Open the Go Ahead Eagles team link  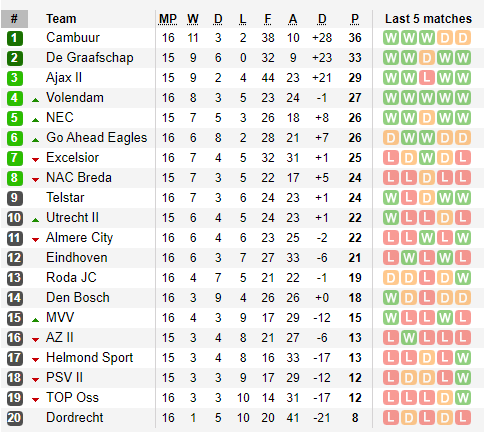[97, 138]
